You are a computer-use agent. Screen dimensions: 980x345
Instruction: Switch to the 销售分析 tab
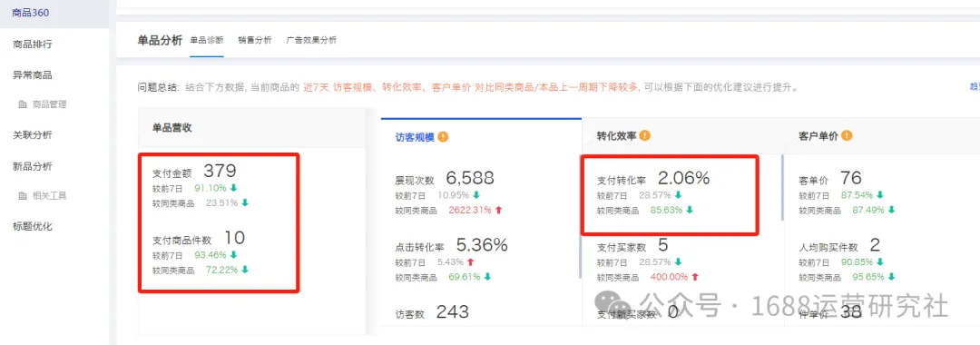(254, 40)
